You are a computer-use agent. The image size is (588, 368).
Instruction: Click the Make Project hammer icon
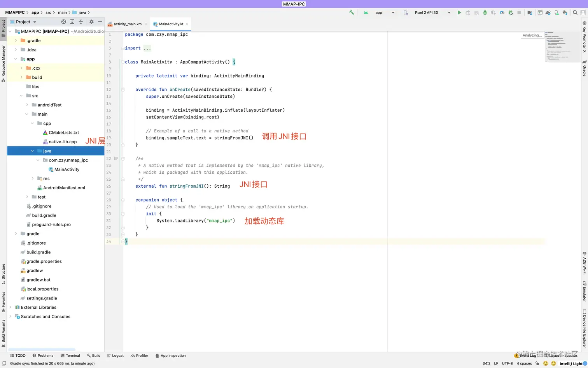(352, 12)
